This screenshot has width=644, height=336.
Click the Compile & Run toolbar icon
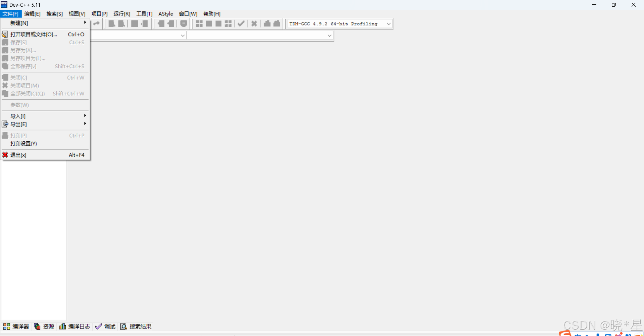pyautogui.click(x=218, y=23)
